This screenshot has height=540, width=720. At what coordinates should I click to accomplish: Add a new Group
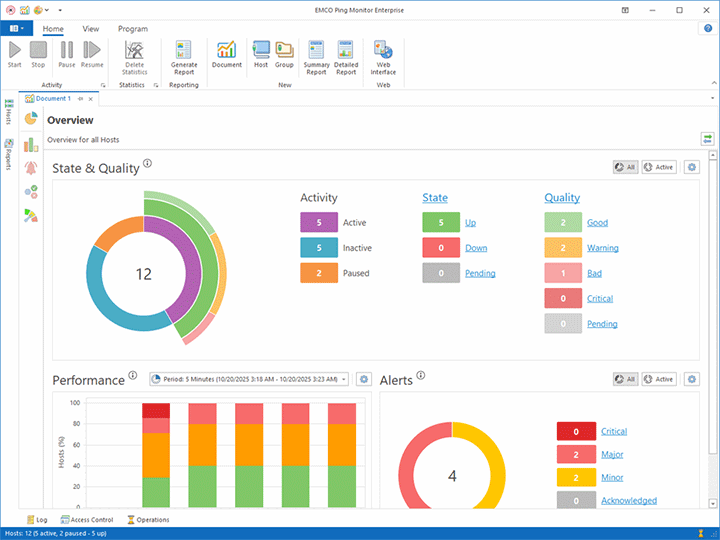tap(284, 54)
